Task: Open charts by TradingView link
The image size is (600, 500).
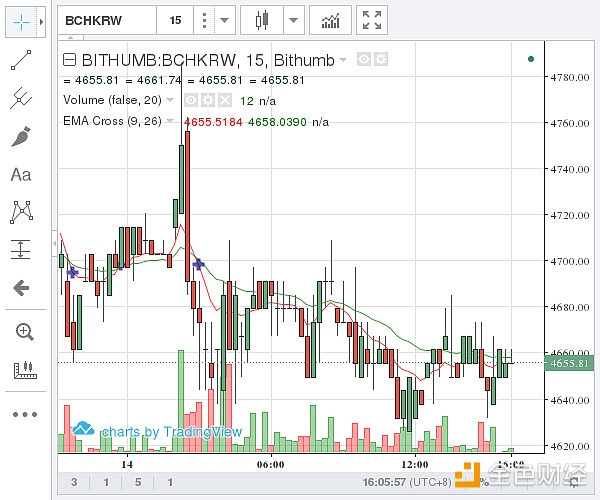Action: coord(157,430)
